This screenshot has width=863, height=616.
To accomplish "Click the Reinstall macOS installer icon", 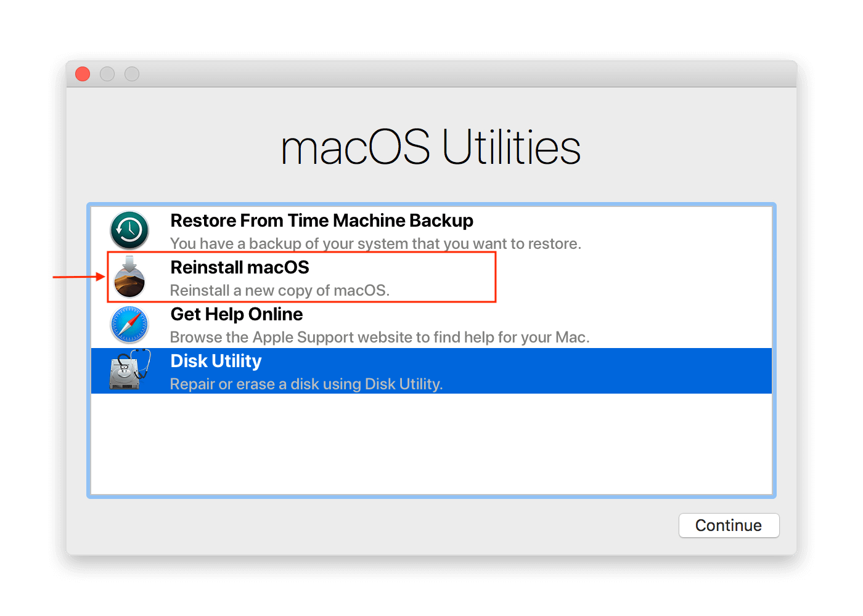I will 129,277.
